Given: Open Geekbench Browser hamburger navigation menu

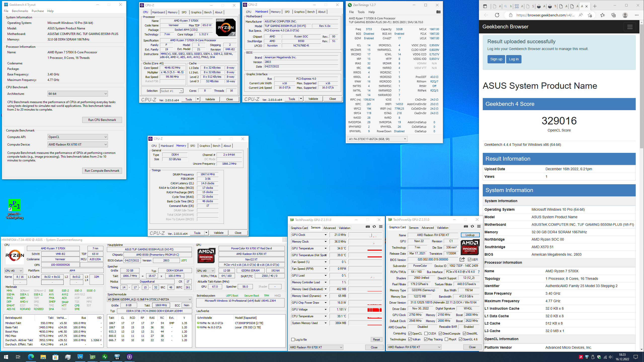Looking at the screenshot, I should coord(630,27).
